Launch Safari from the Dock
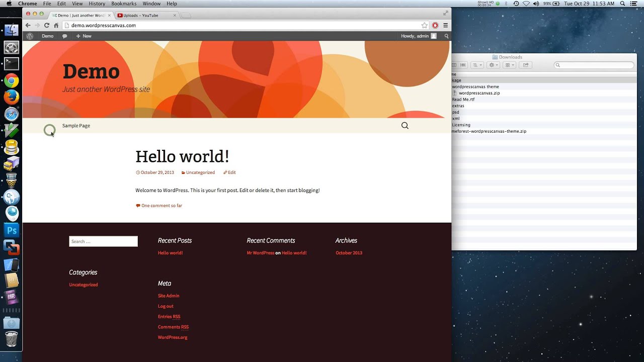The height and width of the screenshot is (362, 644). click(11, 114)
